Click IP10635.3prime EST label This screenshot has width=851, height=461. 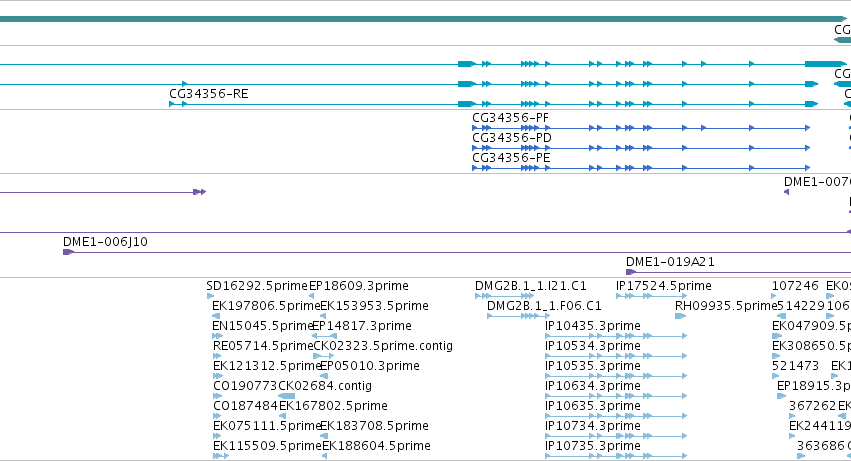click(593, 407)
